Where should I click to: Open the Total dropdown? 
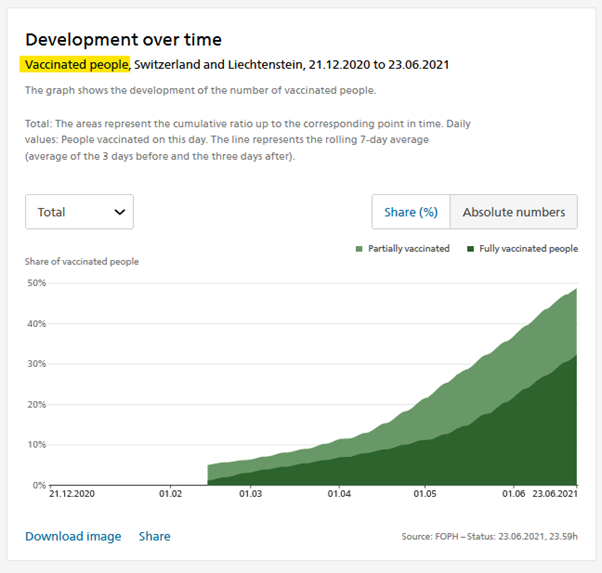(79, 212)
